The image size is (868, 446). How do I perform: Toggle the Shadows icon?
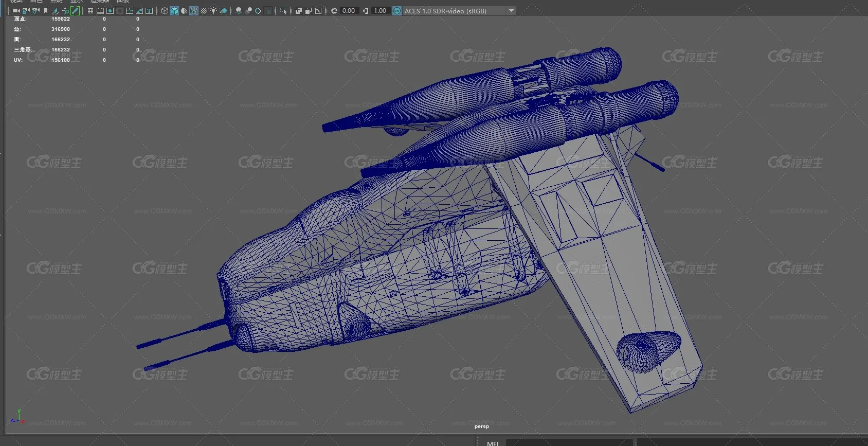(x=223, y=11)
